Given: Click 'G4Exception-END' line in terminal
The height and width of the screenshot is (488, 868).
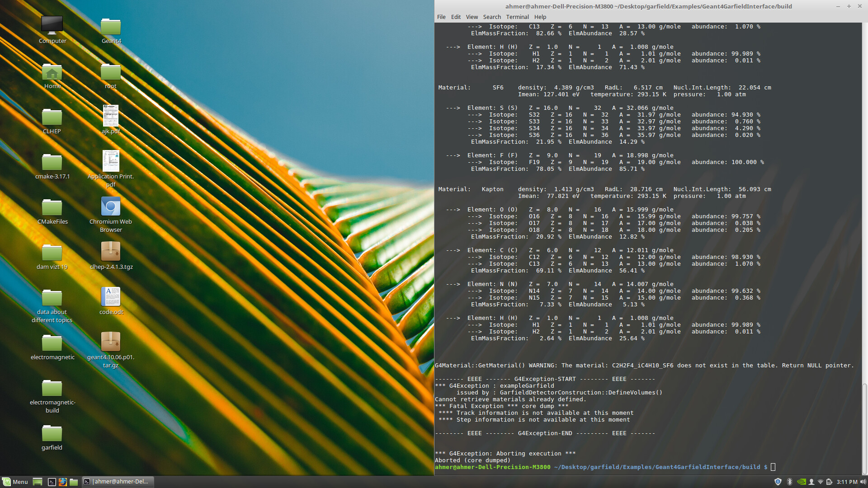Looking at the screenshot, I should [x=545, y=433].
